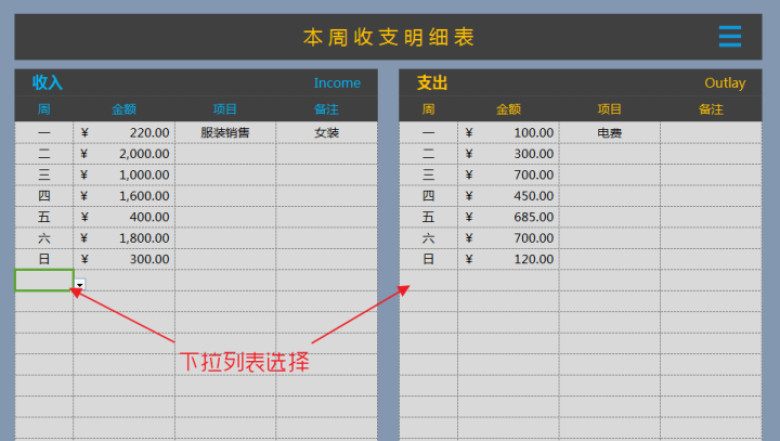Select the outlay 685.00 amount cell

tap(508, 217)
